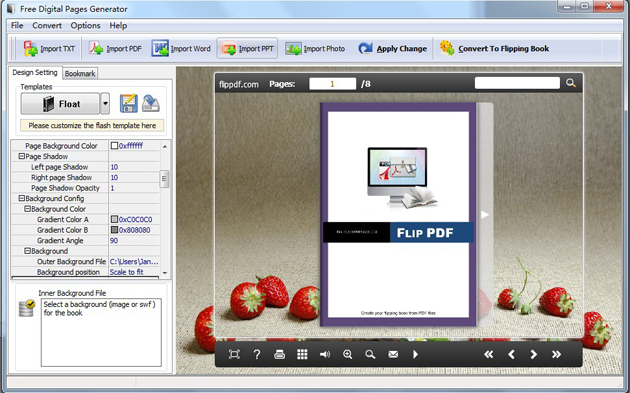The width and height of the screenshot is (630, 393).
Task: Click the save template settings icon
Action: pyautogui.click(x=129, y=103)
